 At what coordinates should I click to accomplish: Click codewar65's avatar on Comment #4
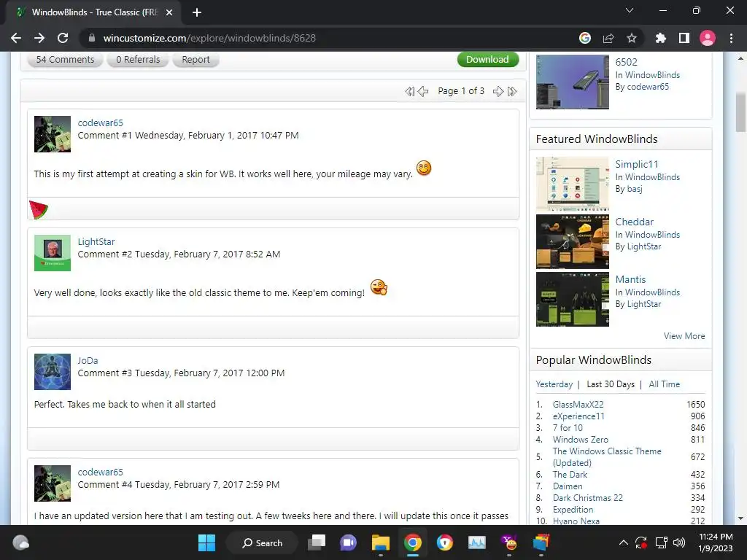[x=53, y=483]
